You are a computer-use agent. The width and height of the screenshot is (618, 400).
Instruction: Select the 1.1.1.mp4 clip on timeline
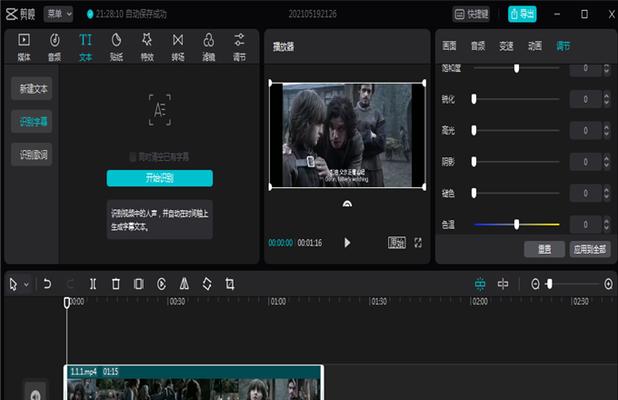[194, 382]
